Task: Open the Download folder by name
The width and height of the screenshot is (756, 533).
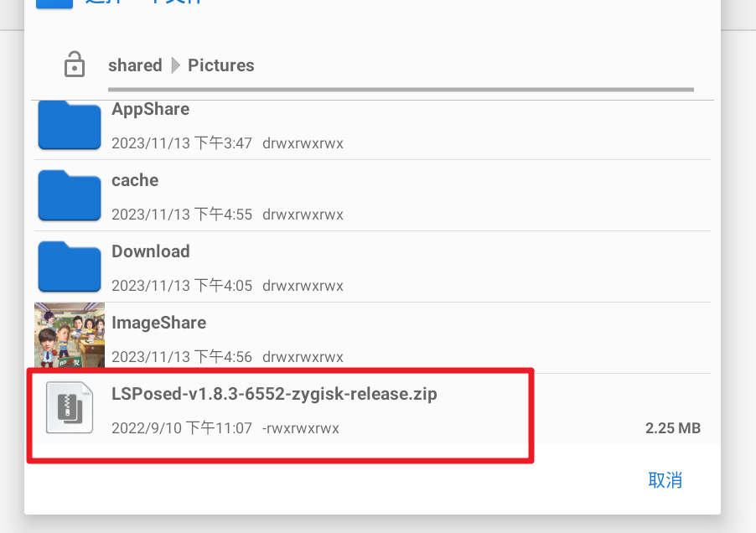Action: pyautogui.click(x=151, y=252)
